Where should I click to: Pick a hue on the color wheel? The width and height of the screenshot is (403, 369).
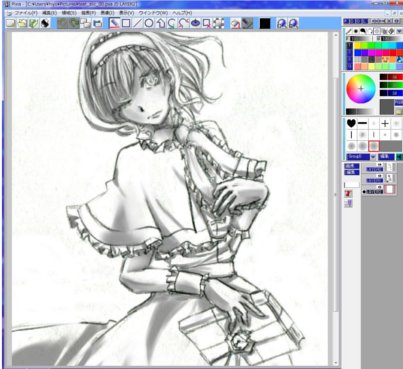click(x=361, y=89)
